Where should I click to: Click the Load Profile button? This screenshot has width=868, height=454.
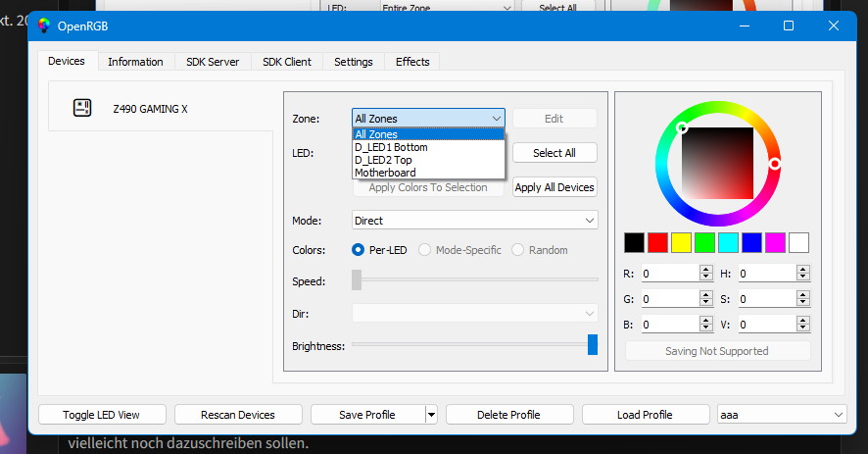coord(646,415)
